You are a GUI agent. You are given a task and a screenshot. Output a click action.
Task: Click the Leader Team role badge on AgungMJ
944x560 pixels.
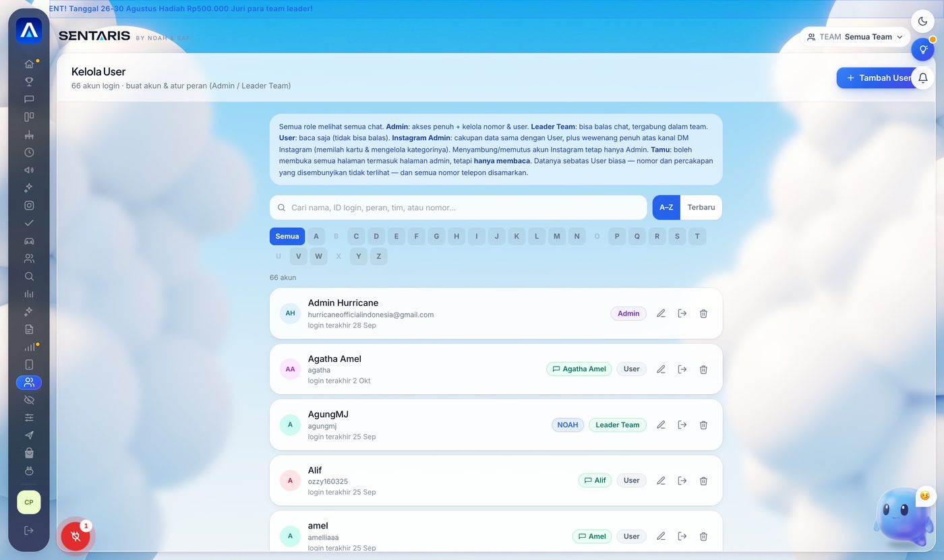pos(618,425)
